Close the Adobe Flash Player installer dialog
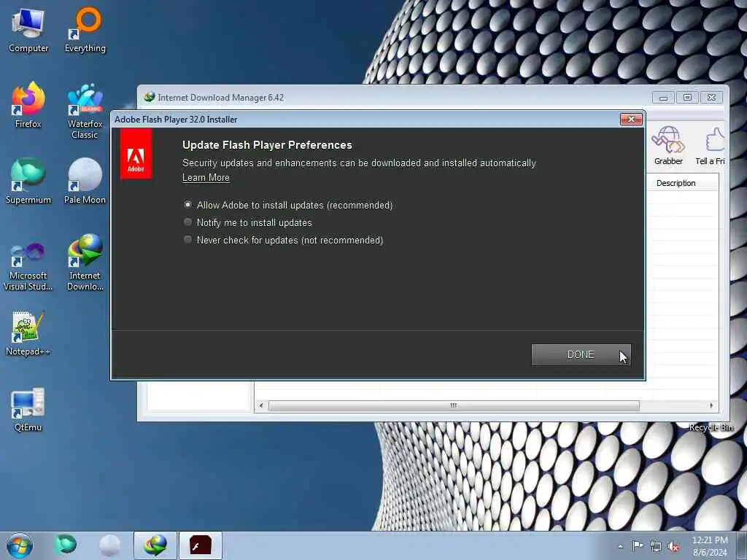Image resolution: width=747 pixels, height=560 pixels. pyautogui.click(x=631, y=119)
